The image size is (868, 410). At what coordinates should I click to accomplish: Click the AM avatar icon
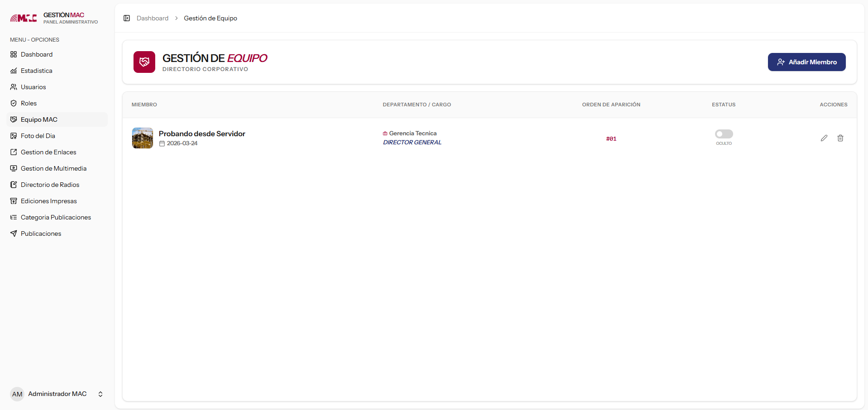[17, 394]
